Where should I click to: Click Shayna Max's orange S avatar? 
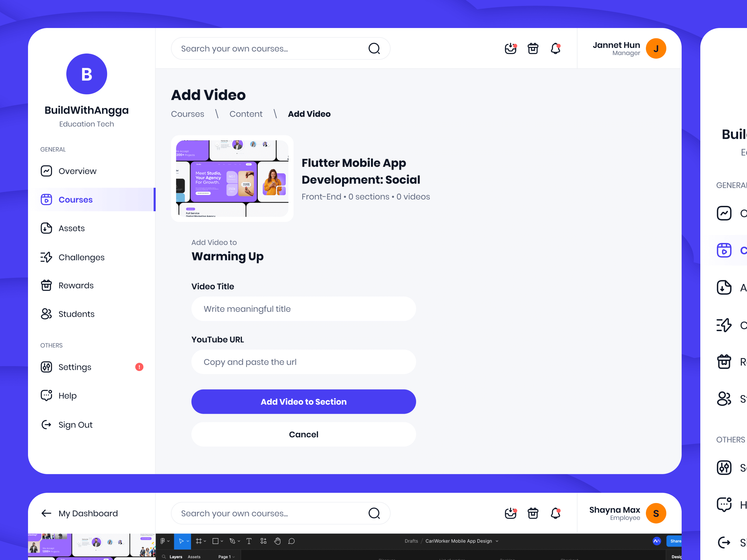pos(656,513)
